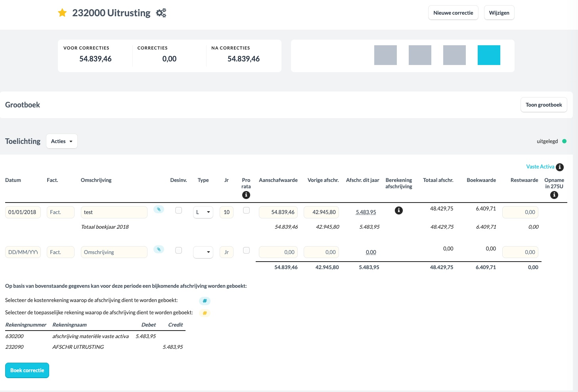Viewport: 578px width, 392px height.
Task: Open the settings gears next to Uitrusting
Action: click(161, 13)
